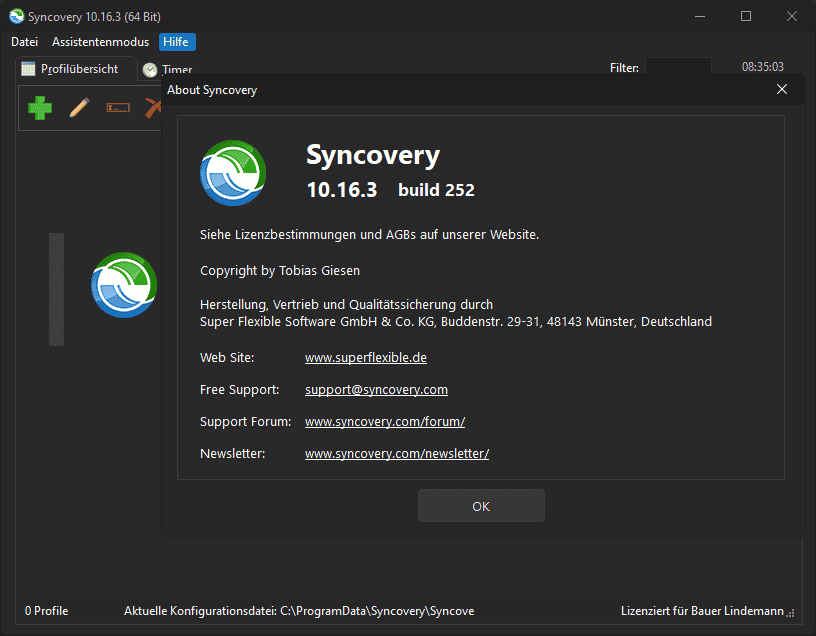816x636 pixels.
Task: Click the Super Flexible Software address line
Action: 456,322
